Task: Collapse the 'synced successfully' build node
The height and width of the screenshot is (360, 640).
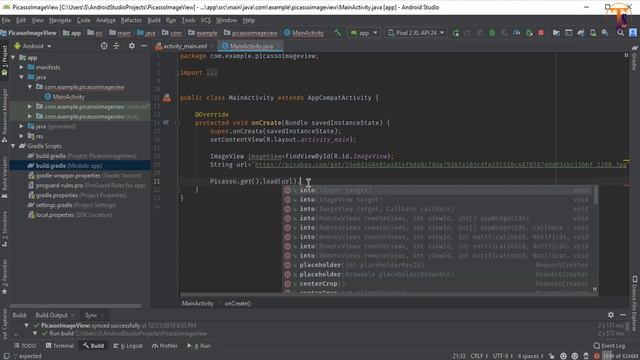Action: (x=27, y=325)
